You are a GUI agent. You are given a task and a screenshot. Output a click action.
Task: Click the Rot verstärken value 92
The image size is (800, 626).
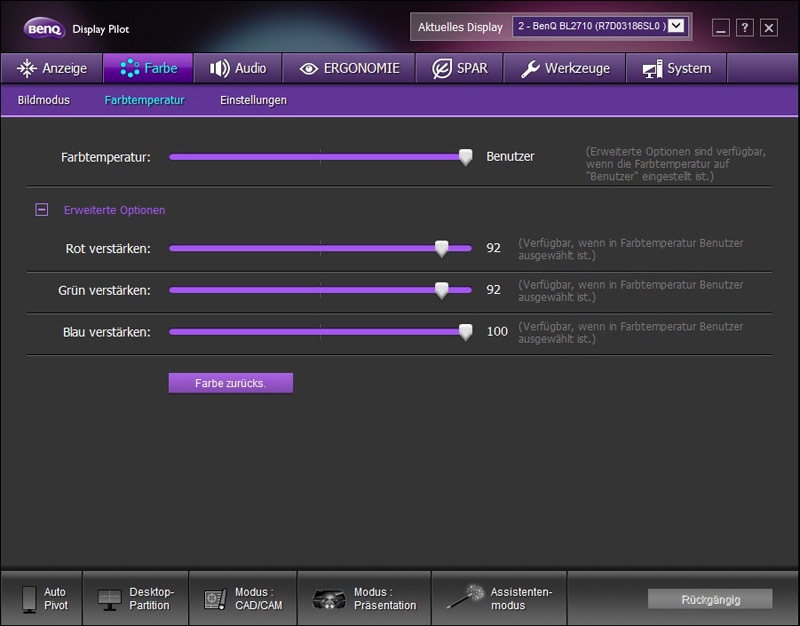493,248
